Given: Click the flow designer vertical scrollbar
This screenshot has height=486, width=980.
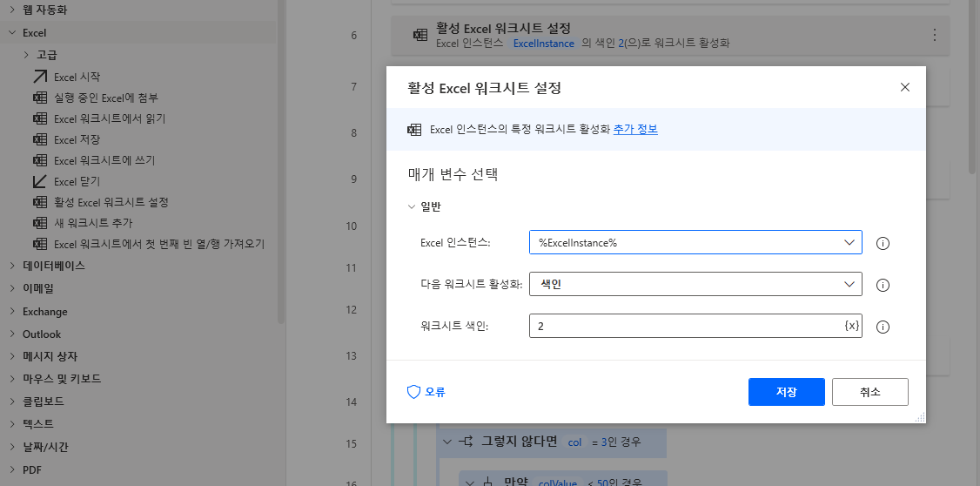Looking at the screenshot, I should pos(972,86).
